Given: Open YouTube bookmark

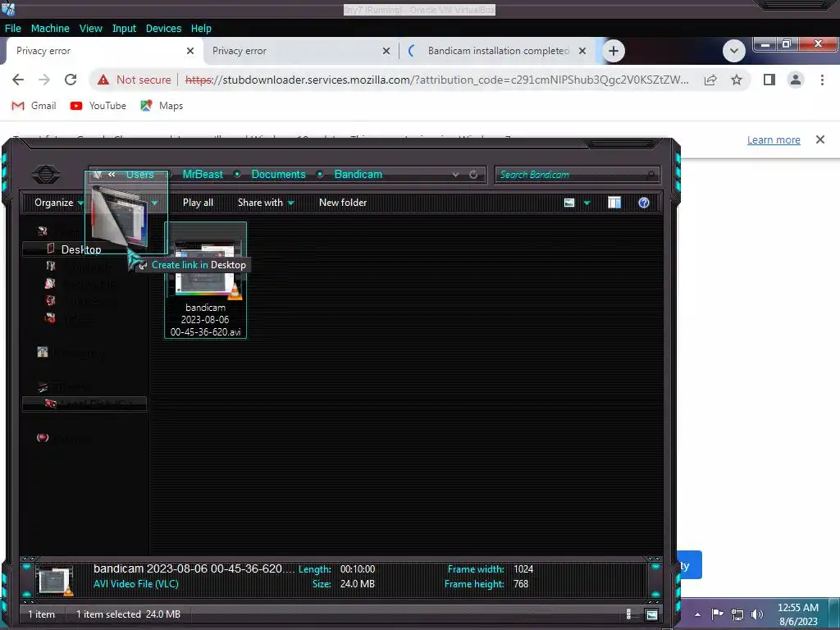Looking at the screenshot, I should point(98,106).
